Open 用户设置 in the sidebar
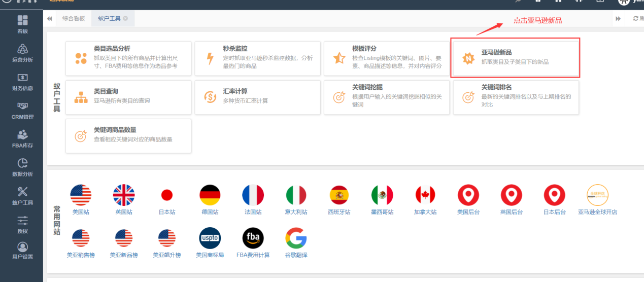Image resolution: width=644 pixels, height=282 pixels. pos(22,250)
